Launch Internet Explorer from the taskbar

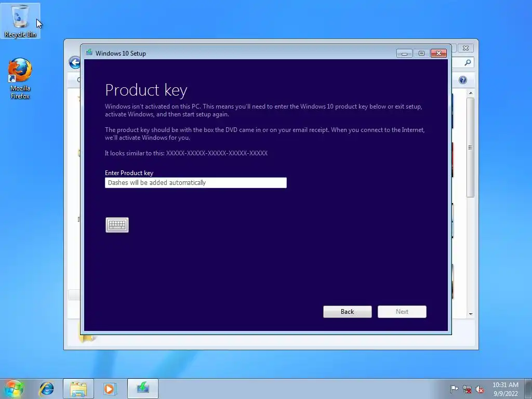46,389
